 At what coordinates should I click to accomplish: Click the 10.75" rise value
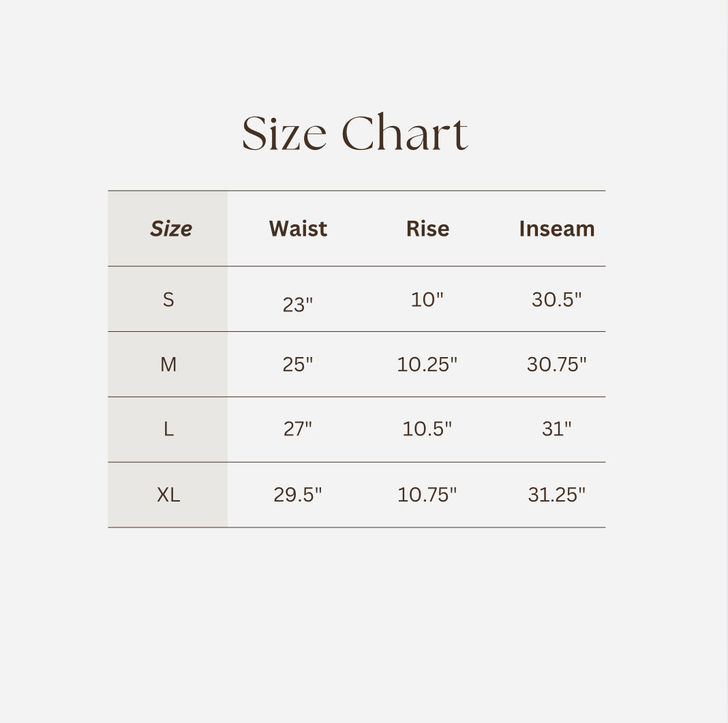click(x=427, y=494)
